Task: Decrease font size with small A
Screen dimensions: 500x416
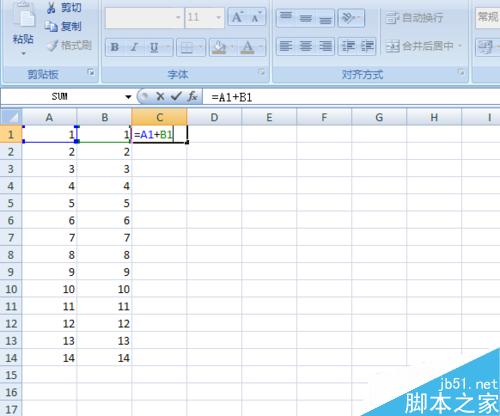Action: pos(257,17)
